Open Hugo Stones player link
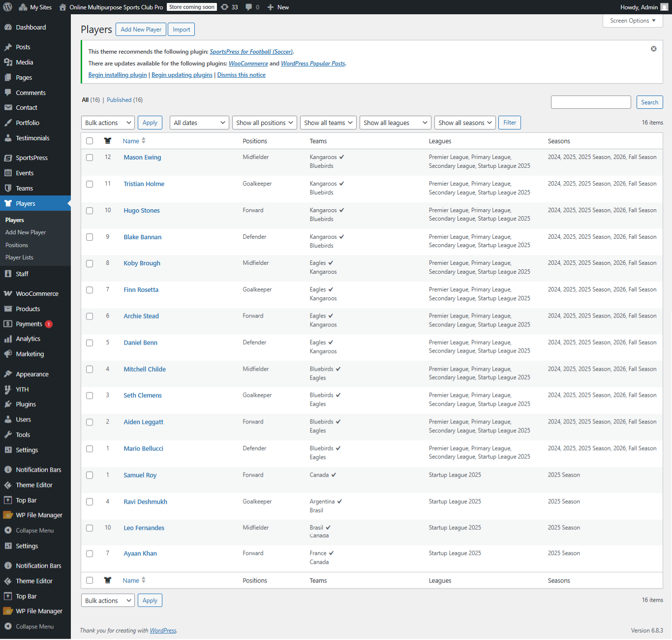Viewport: 672px width, 640px height. click(x=142, y=211)
